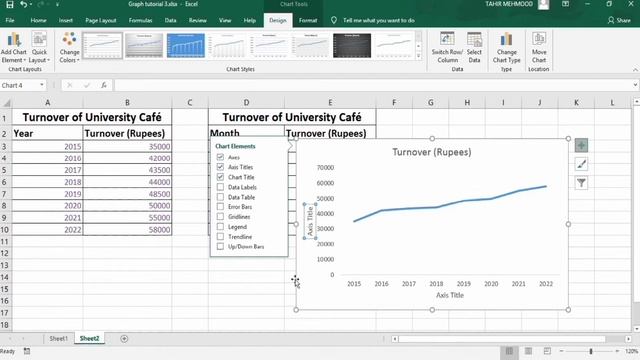Expand the chart styles gallery arrow
640x360 pixels.
coord(418,56)
